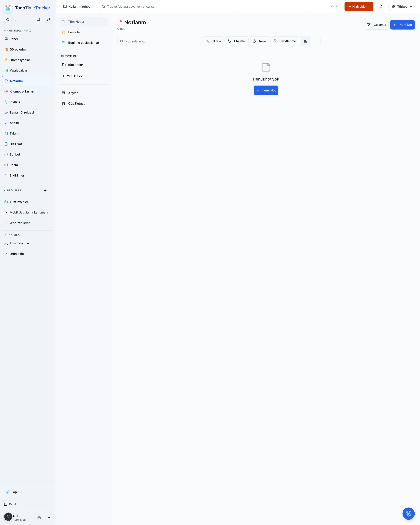Click the logout icon next to Nur
Viewport: 420px width, 525px height.
[48, 517]
